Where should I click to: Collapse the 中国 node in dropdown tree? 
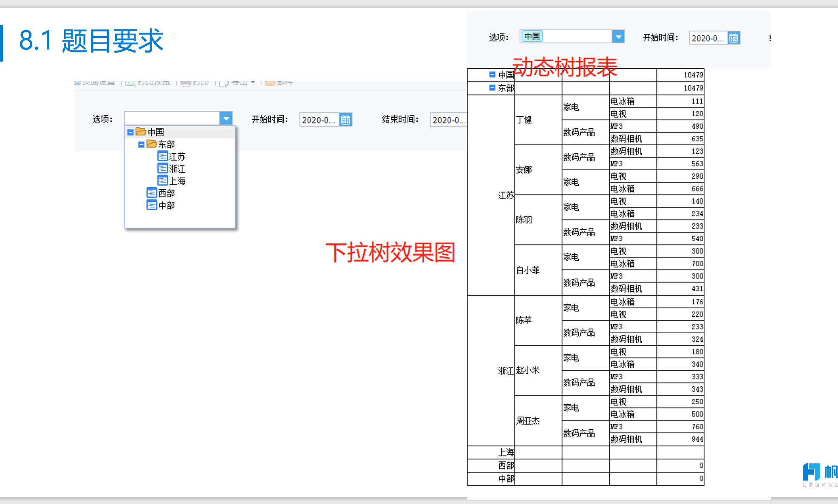click(x=130, y=132)
